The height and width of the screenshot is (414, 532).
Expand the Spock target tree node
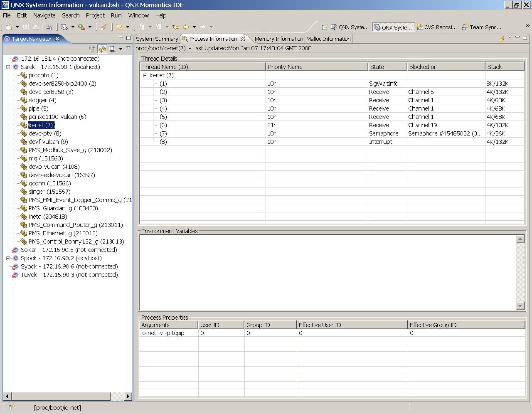(8, 258)
